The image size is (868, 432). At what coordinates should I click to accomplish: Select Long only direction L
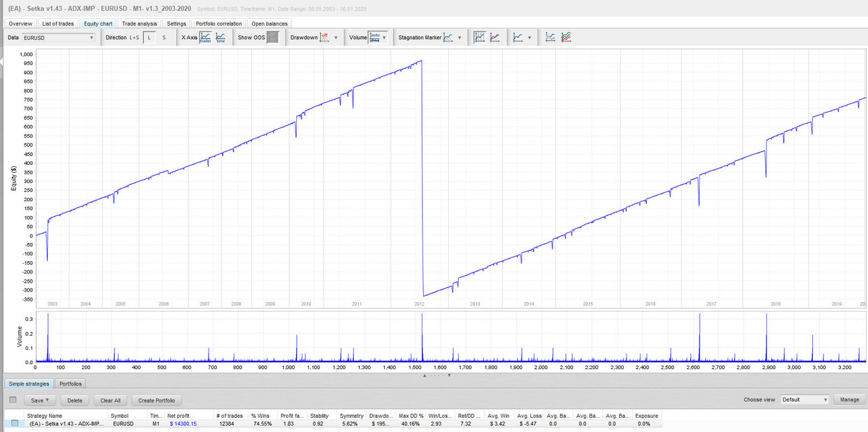[x=150, y=38]
